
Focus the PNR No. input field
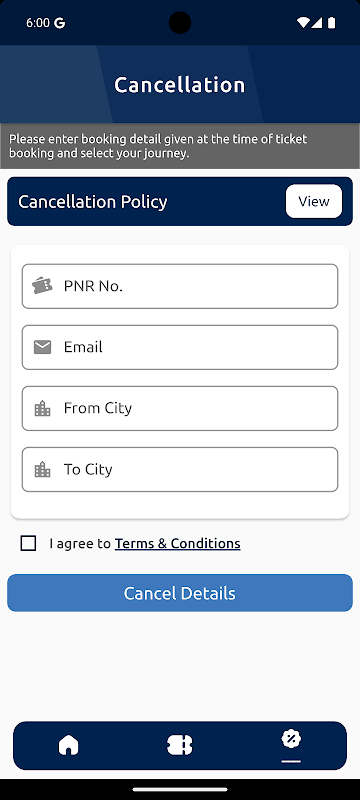click(x=180, y=286)
